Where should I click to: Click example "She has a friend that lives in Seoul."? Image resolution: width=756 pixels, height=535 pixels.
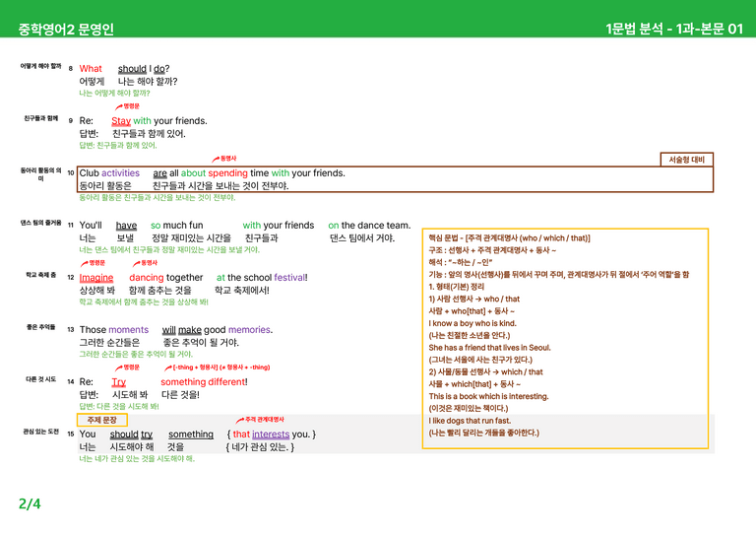coord(489,348)
